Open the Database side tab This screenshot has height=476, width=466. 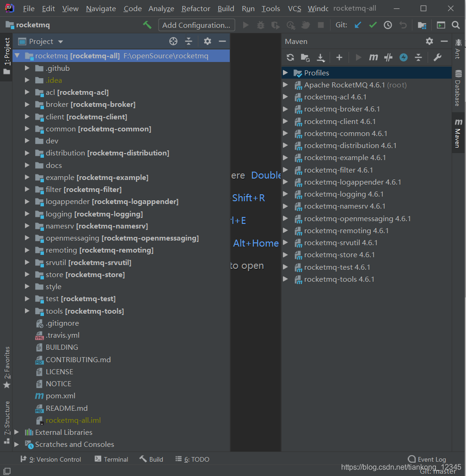[x=458, y=88]
